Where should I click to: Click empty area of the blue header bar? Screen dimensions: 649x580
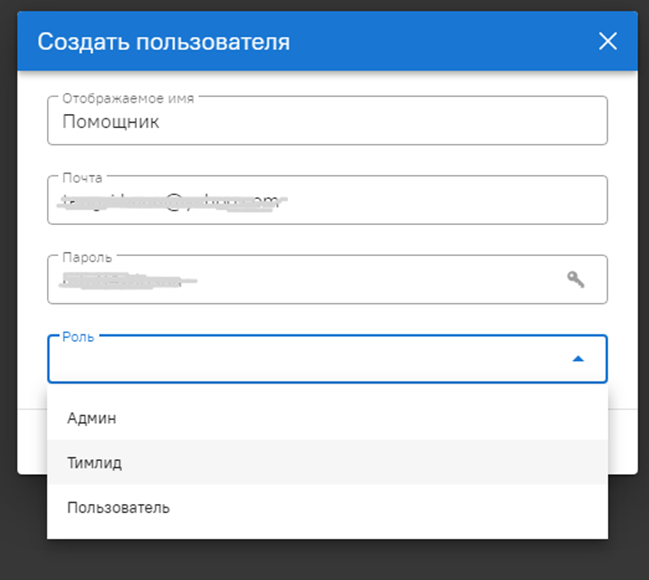(450, 42)
